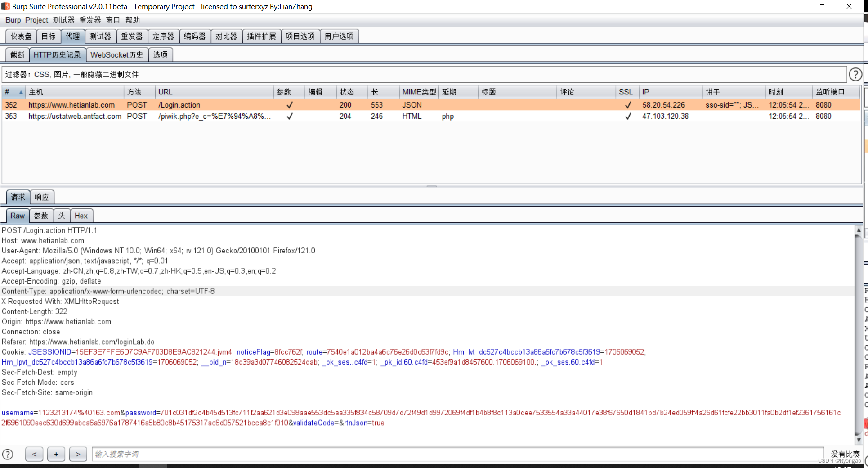
Task: Click the 过滤器 filter bar
Action: [x=424, y=74]
